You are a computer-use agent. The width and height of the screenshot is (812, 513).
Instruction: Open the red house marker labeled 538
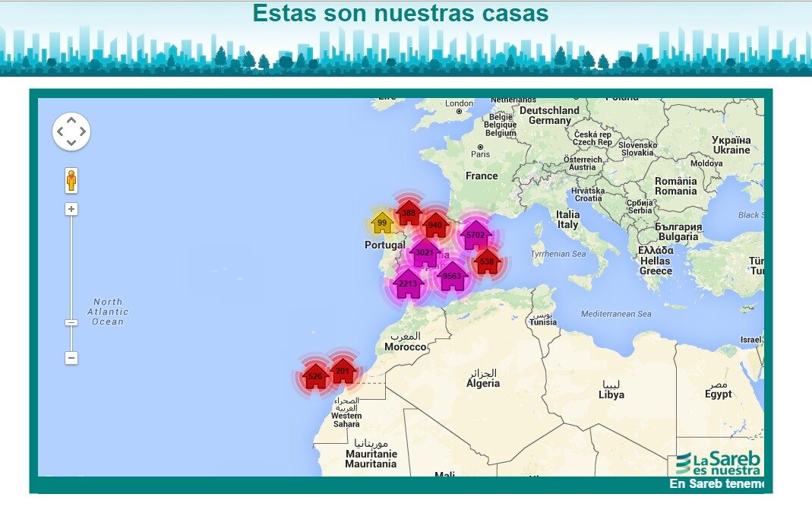487,262
